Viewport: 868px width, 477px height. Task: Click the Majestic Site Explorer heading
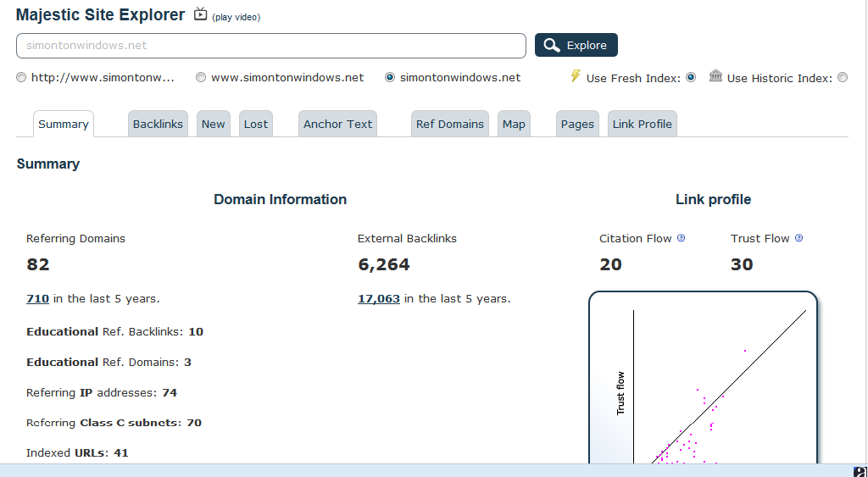[x=100, y=15]
